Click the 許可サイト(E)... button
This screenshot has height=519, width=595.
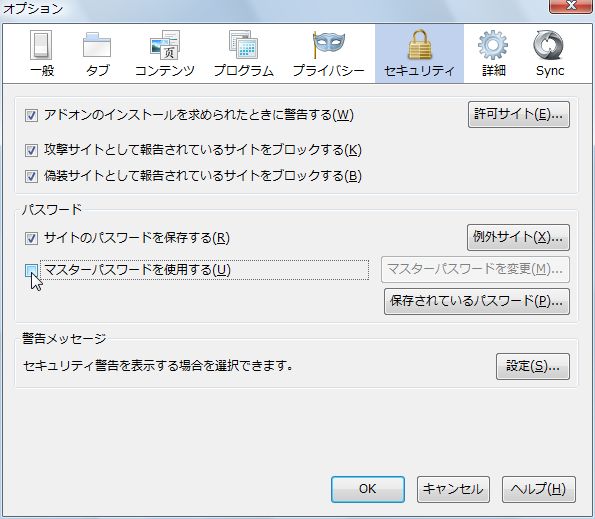tap(519, 114)
